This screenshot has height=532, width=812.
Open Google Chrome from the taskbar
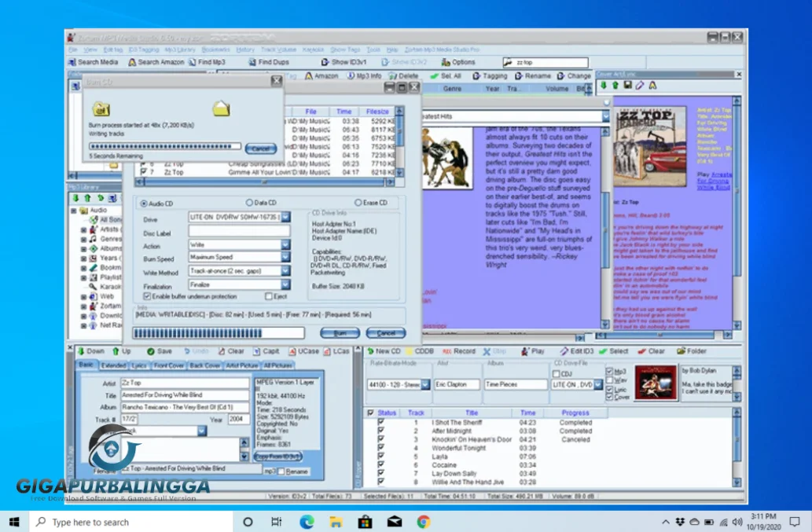pyautogui.click(x=424, y=522)
